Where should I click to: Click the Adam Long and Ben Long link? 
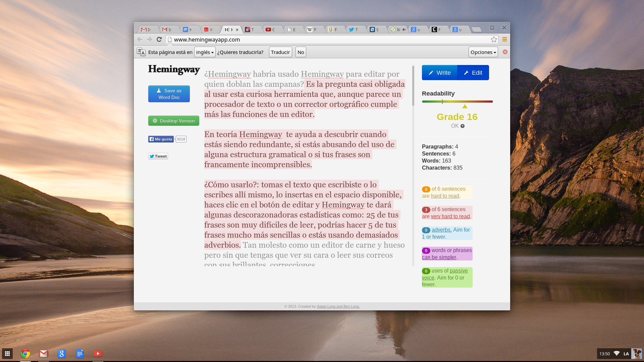coord(338,306)
